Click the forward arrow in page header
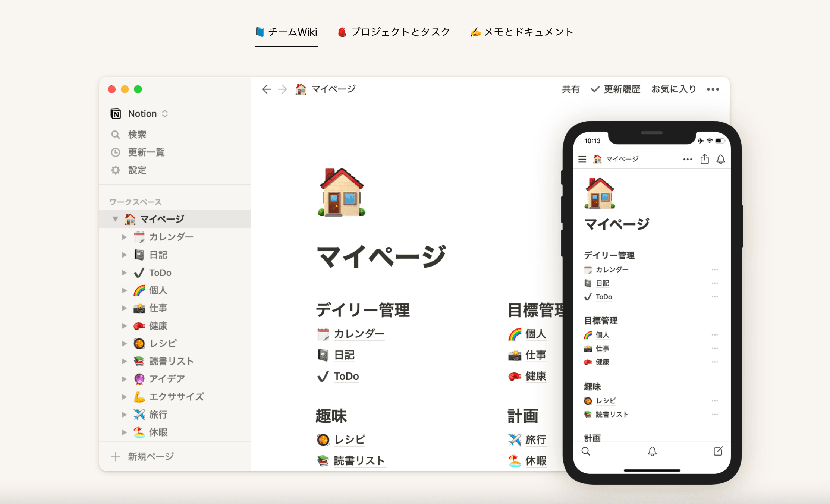Viewport: 830px width, 504px height. click(283, 89)
